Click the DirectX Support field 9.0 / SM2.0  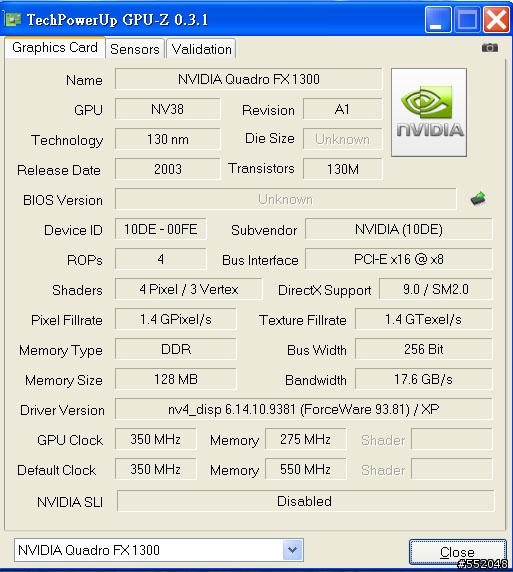pyautogui.click(x=436, y=289)
